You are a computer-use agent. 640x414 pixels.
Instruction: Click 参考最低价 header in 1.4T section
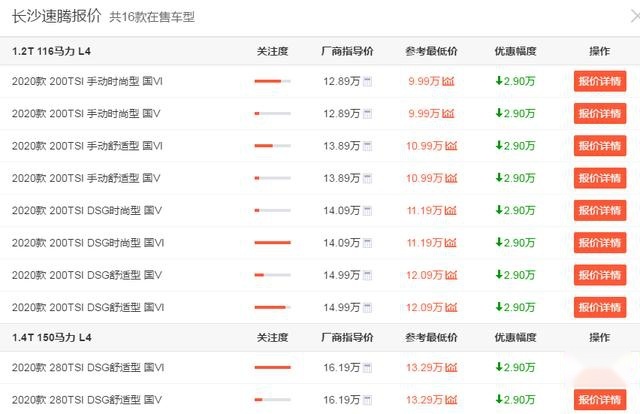pyautogui.click(x=431, y=338)
